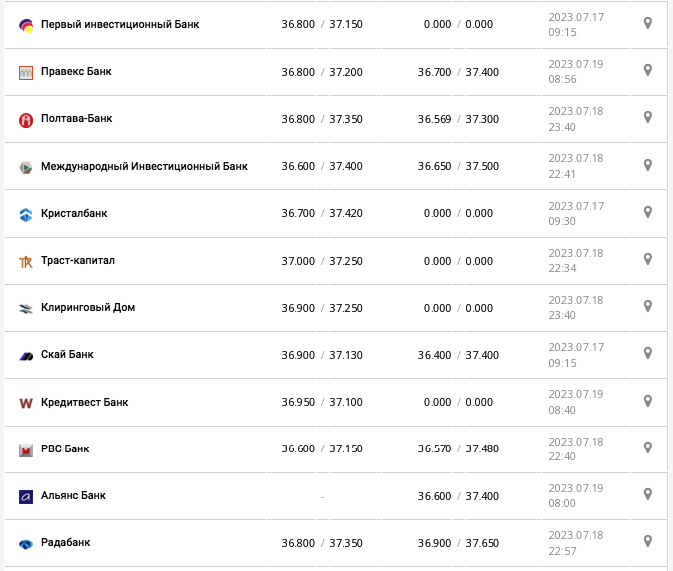673x571 pixels.
Task: Click the РВС Банк logo icon
Action: tap(26, 450)
